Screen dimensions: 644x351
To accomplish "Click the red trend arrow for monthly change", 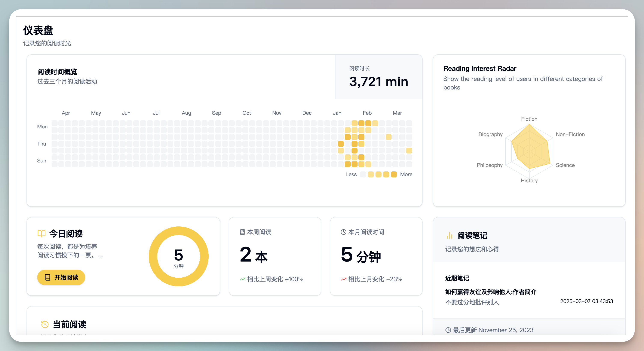I will pos(343,279).
